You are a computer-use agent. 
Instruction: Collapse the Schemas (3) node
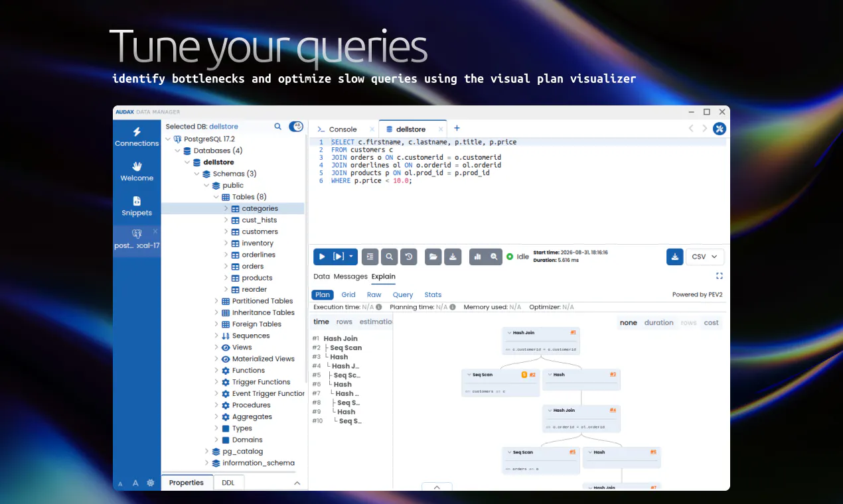tap(197, 174)
